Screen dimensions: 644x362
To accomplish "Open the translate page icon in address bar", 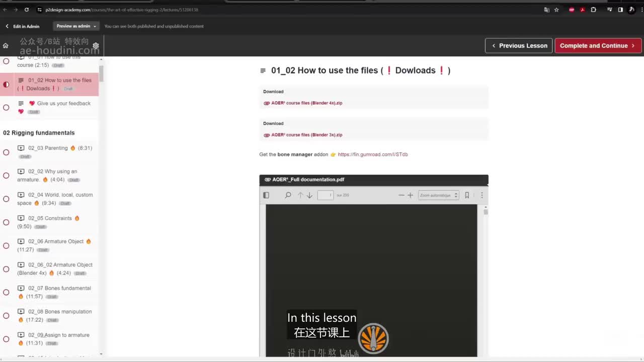I will point(546,10).
